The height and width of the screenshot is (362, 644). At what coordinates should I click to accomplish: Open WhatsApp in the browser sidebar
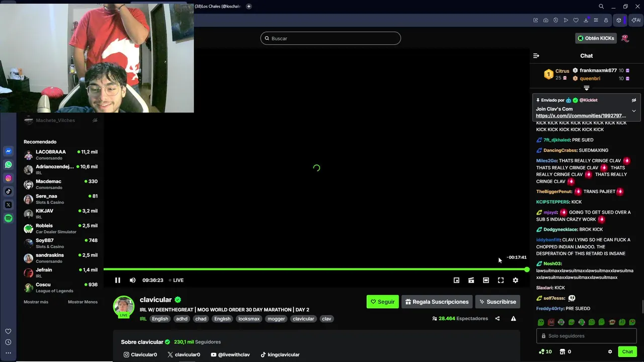[9, 164]
